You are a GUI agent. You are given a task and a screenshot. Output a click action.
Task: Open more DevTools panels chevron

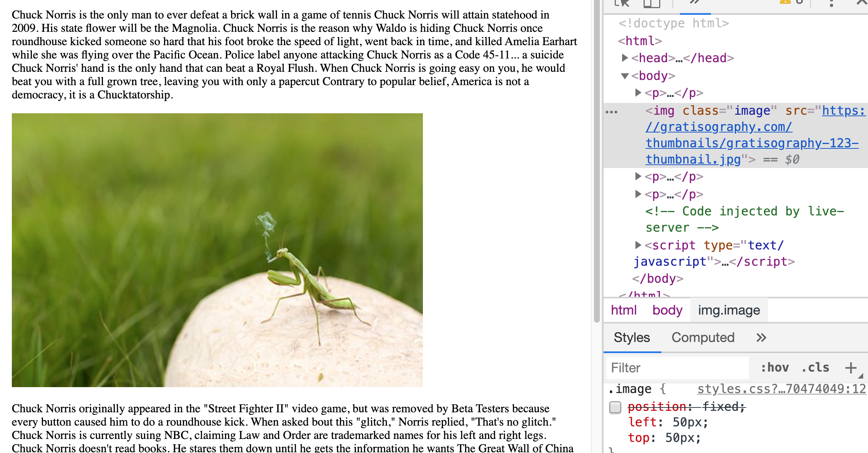click(695, 2)
